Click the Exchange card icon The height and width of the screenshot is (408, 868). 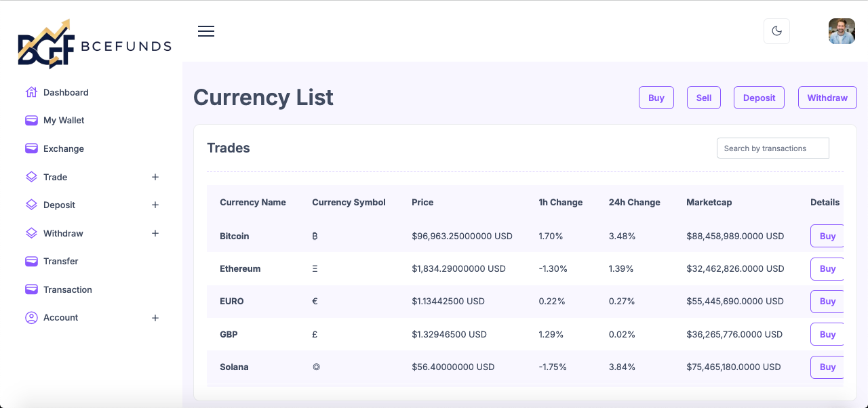[x=31, y=148]
